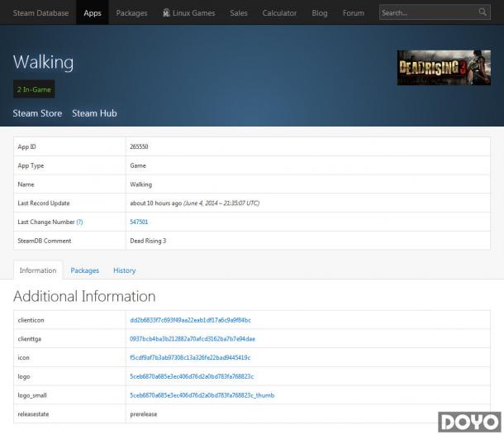Click the logo_small row label
504x435 pixels.
pos(32,395)
